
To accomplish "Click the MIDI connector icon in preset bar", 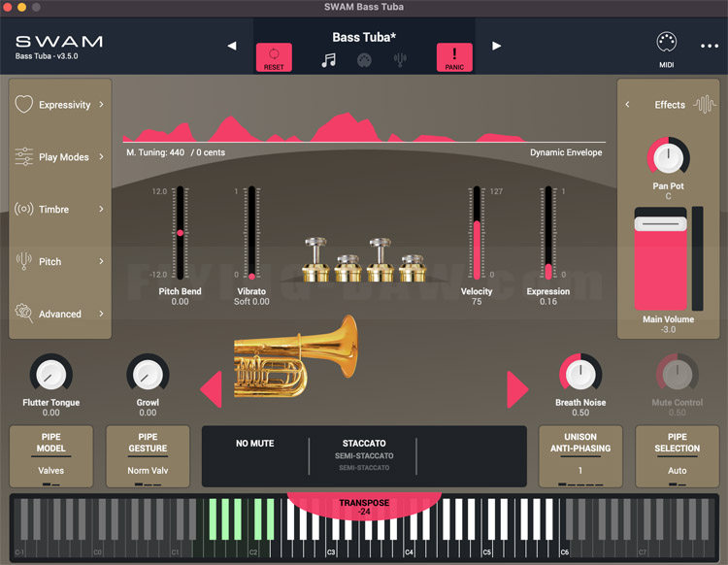I will click(364, 60).
